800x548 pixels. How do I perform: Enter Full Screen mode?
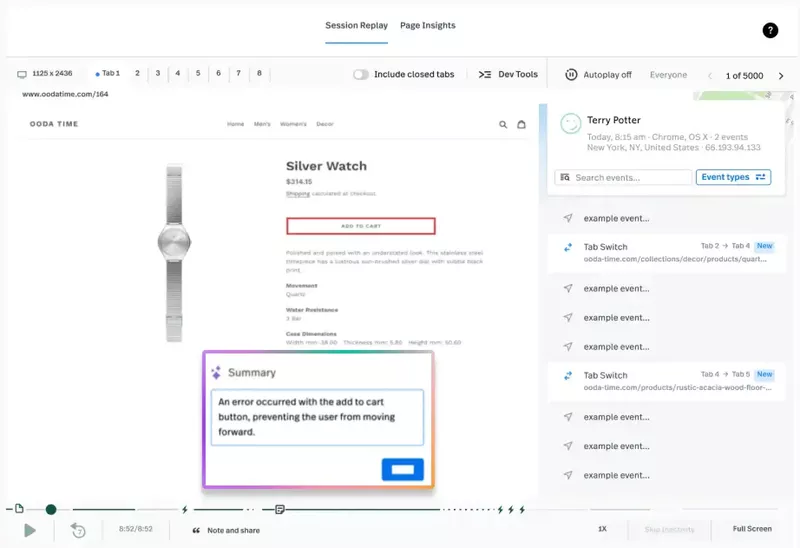click(752, 529)
